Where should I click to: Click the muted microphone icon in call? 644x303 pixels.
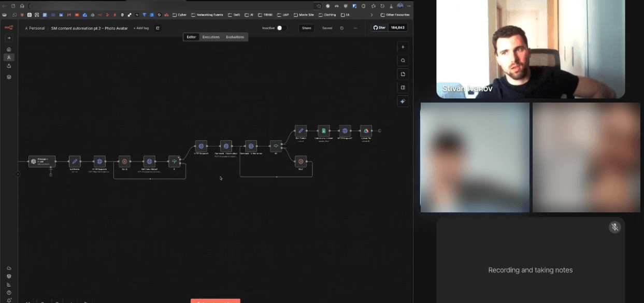tap(614, 227)
